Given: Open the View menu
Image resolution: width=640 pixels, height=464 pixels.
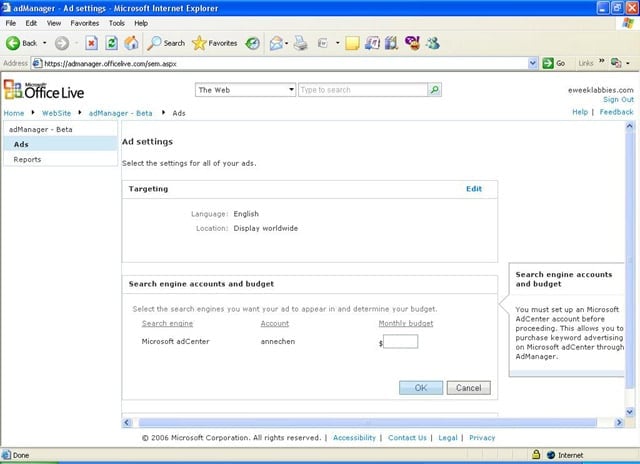Looking at the screenshot, I should (x=53, y=23).
